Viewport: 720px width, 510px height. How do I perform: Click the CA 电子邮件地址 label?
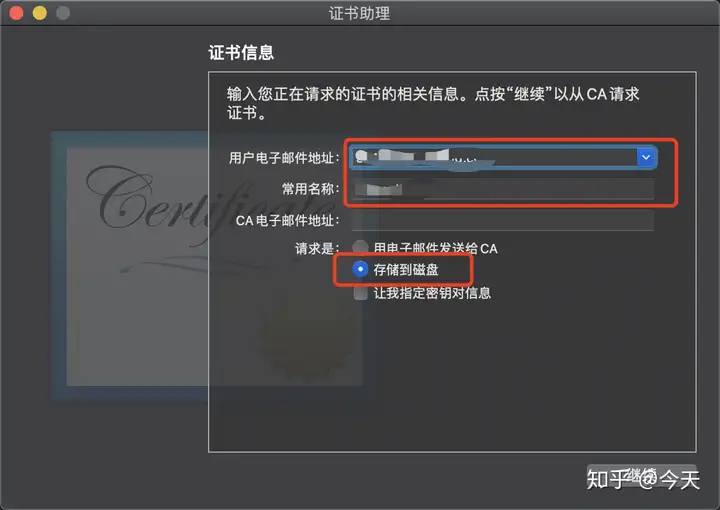(287, 221)
